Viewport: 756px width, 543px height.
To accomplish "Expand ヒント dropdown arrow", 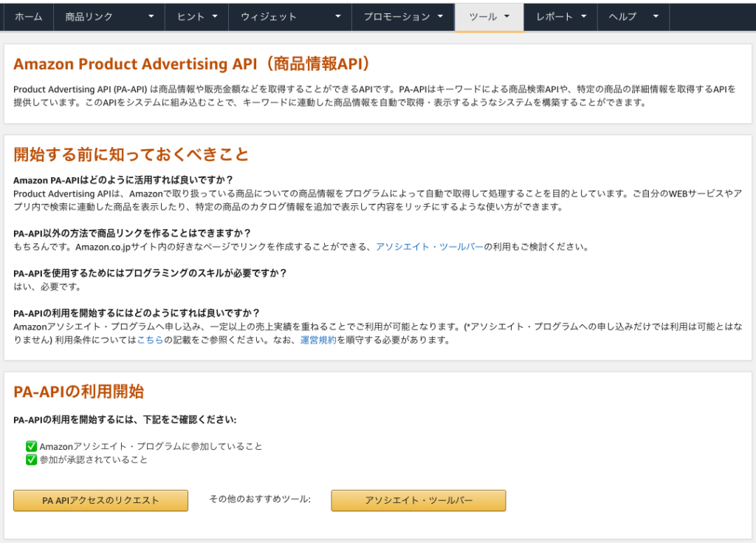I will (215, 16).
